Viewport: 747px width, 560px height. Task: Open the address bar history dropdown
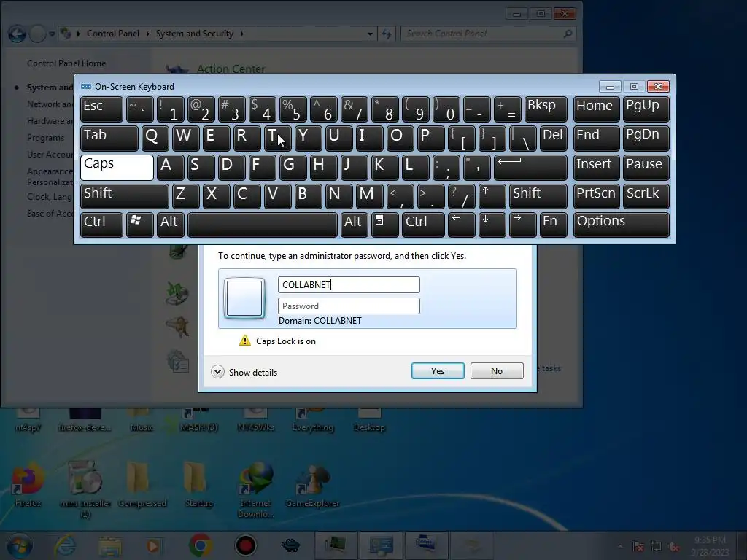pyautogui.click(x=370, y=34)
